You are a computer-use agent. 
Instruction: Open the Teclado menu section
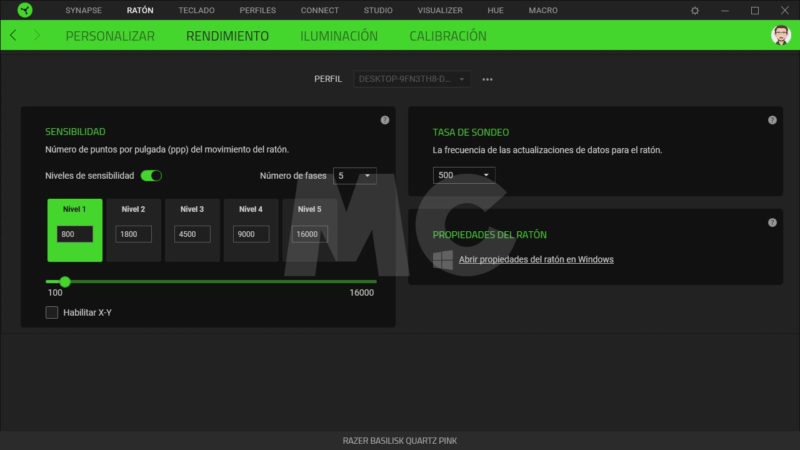(196, 10)
